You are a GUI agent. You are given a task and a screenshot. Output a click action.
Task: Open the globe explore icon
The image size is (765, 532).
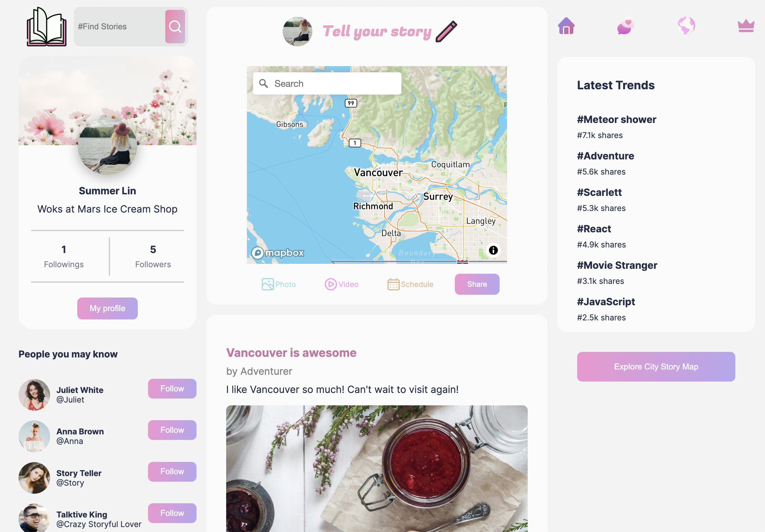point(686,26)
